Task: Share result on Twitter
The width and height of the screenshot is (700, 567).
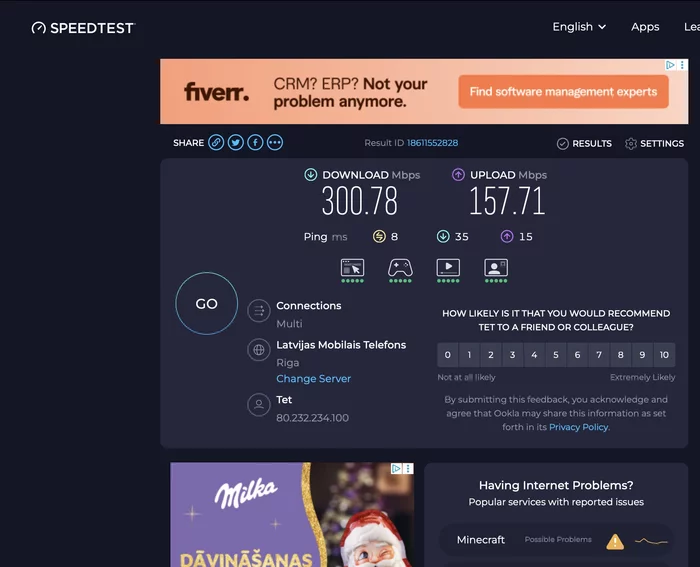Action: [236, 142]
